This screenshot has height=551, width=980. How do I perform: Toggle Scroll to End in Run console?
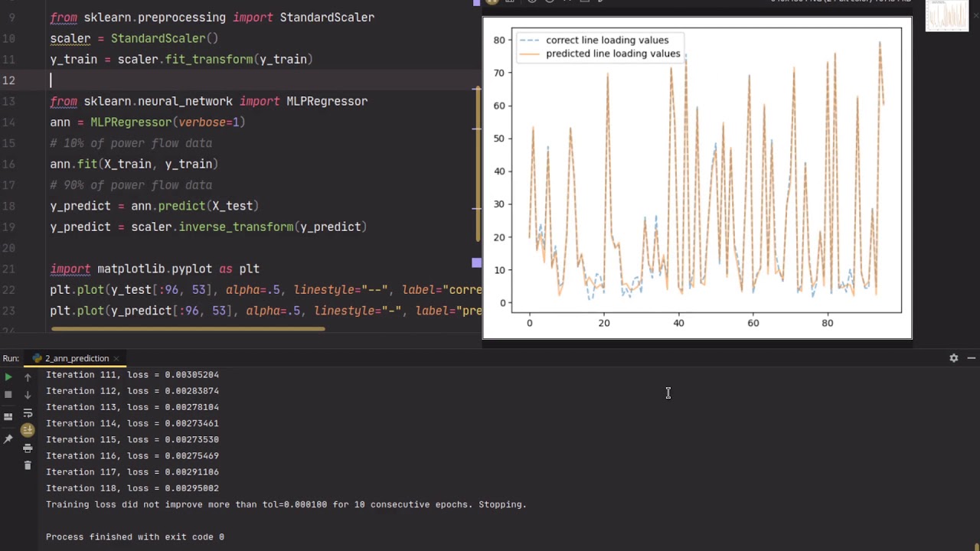pyautogui.click(x=28, y=430)
